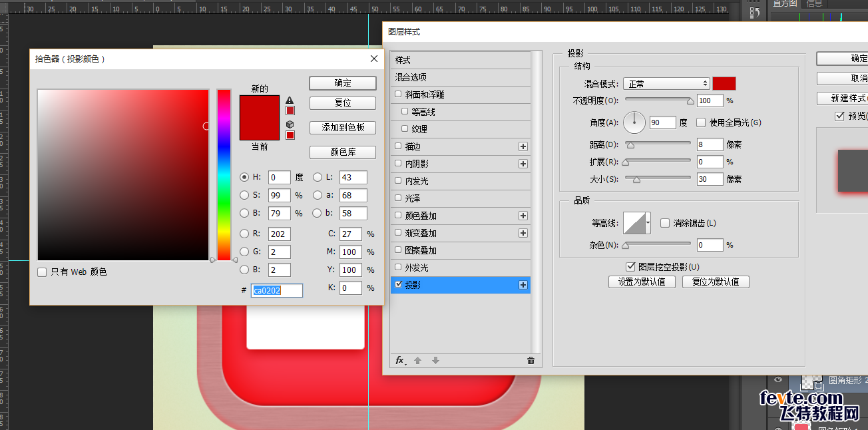Add another 颜色叠加 effect with plus icon
The width and height of the screenshot is (868, 430).
[523, 216]
